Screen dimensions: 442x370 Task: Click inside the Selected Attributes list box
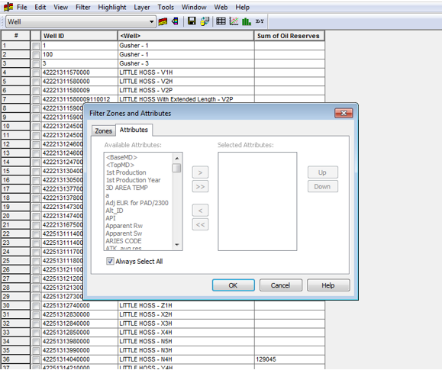(x=257, y=201)
